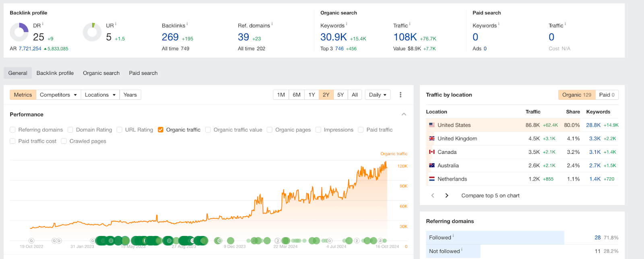Go to previous page of traffic locations

[433, 196]
